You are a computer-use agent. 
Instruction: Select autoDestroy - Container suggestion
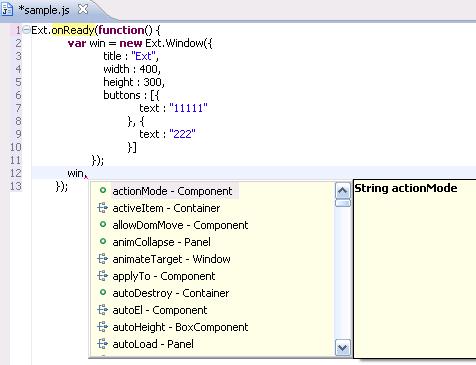pyautogui.click(x=171, y=293)
